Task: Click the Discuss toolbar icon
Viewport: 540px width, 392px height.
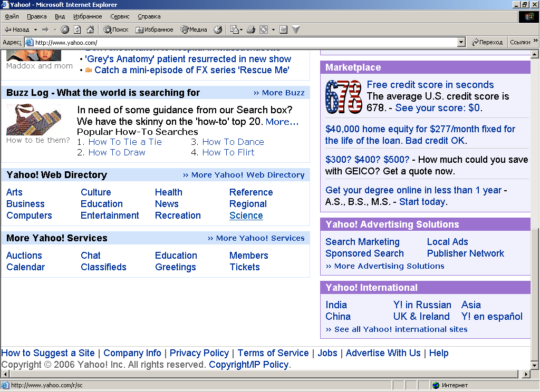Action: click(x=283, y=30)
